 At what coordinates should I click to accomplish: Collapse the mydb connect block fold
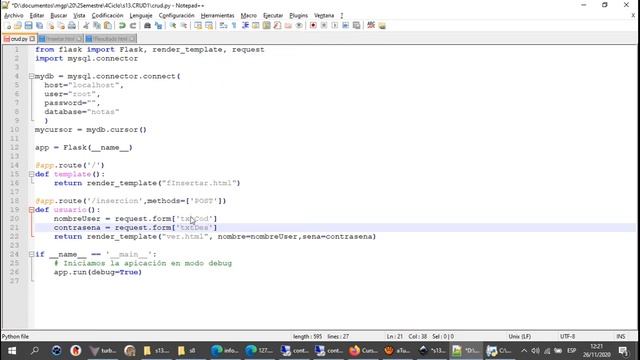[31, 76]
